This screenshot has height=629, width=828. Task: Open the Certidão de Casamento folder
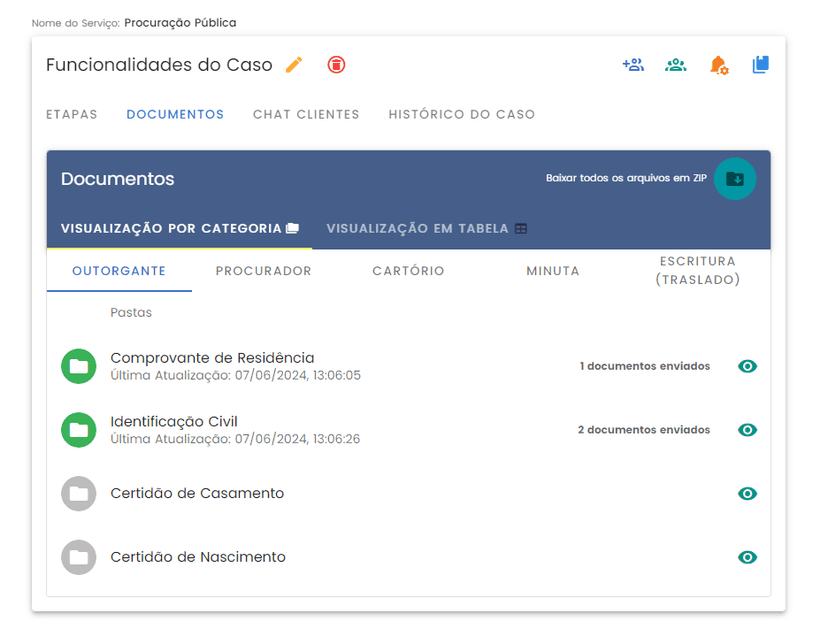[197, 494]
